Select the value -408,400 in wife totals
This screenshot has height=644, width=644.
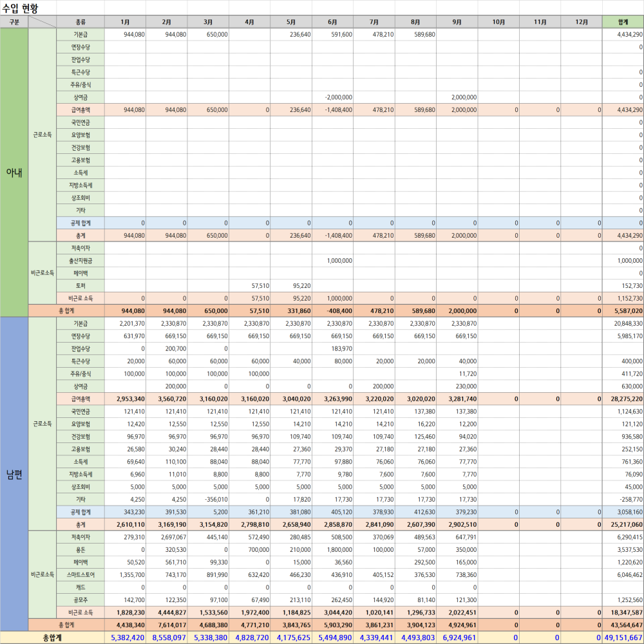(332, 311)
